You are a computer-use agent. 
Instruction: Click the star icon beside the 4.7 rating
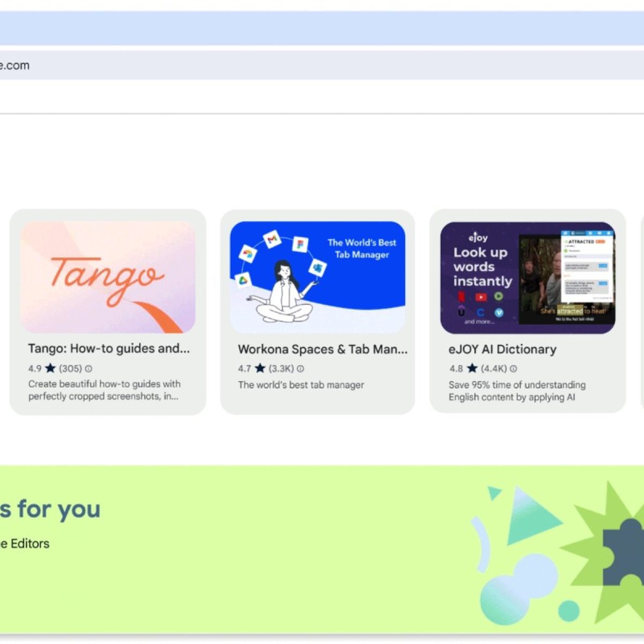(x=260, y=368)
